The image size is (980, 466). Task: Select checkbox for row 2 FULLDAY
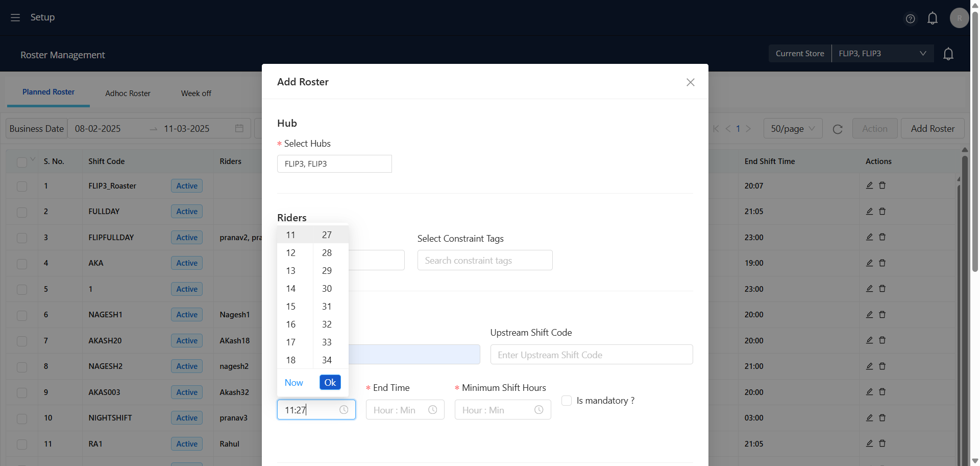22,212
